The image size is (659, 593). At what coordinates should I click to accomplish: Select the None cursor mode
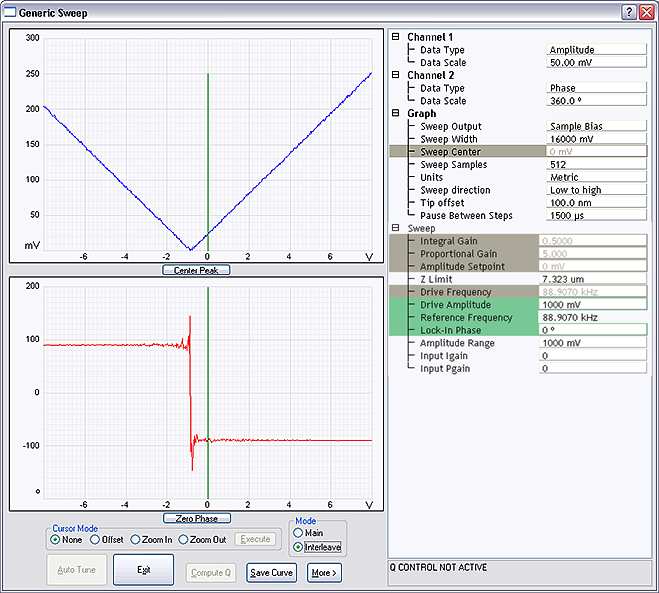(x=55, y=539)
